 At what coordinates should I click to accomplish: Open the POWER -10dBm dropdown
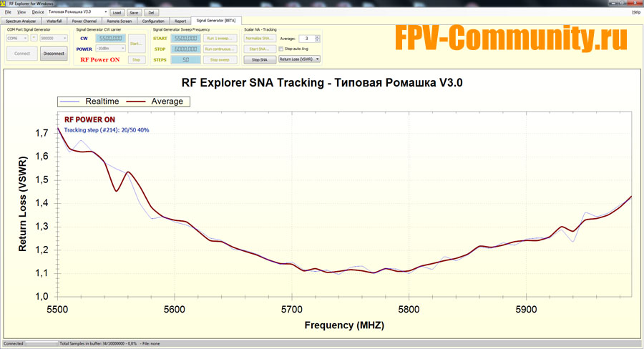pyautogui.click(x=110, y=49)
